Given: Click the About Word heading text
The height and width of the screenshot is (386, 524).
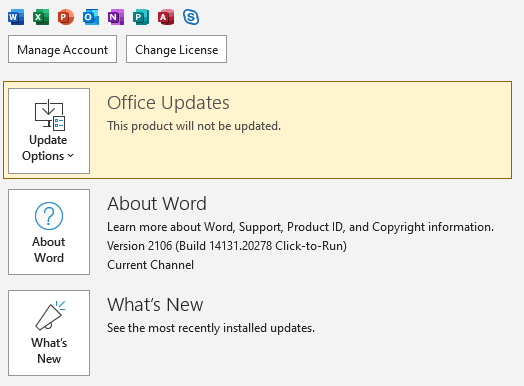Looking at the screenshot, I should (157, 204).
